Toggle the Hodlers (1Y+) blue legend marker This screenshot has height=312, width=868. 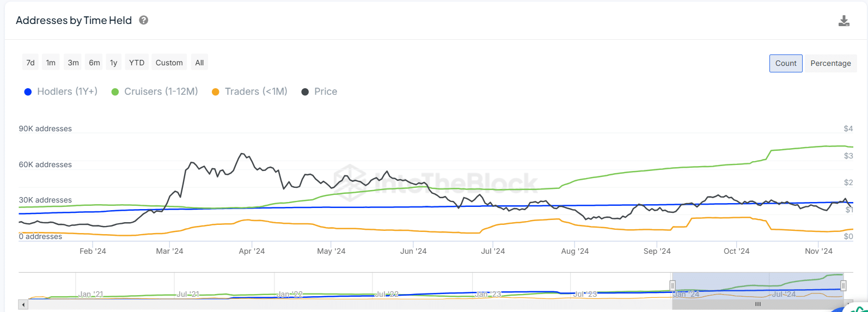point(28,92)
